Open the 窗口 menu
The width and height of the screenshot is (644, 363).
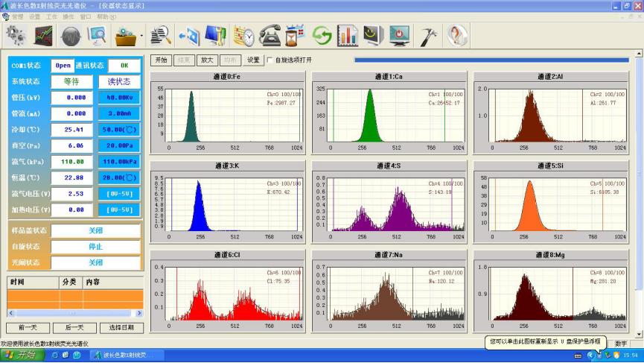click(86, 17)
